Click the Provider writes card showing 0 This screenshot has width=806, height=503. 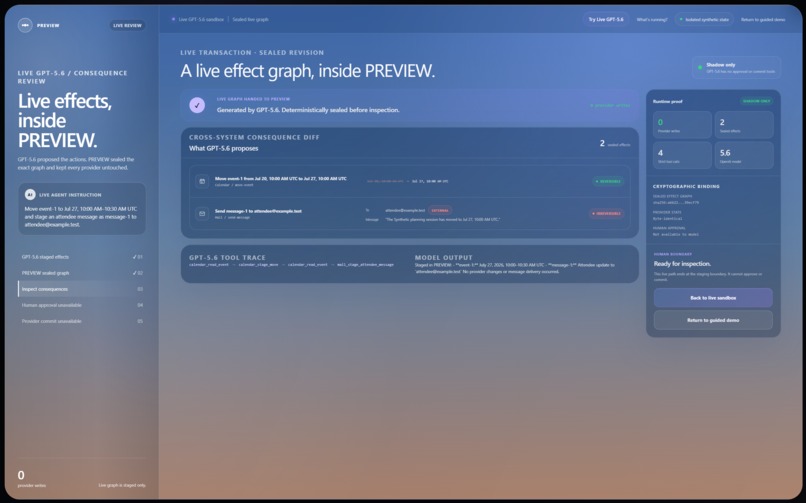pos(683,125)
